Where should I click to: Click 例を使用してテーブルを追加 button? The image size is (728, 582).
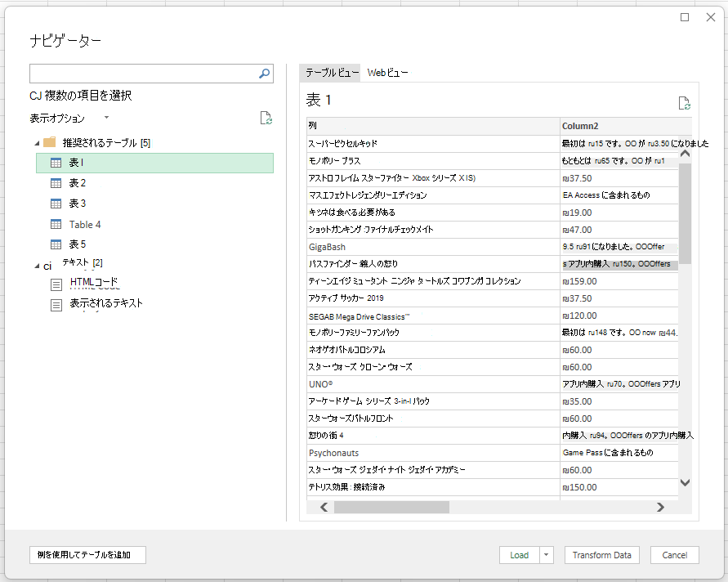click(x=87, y=554)
